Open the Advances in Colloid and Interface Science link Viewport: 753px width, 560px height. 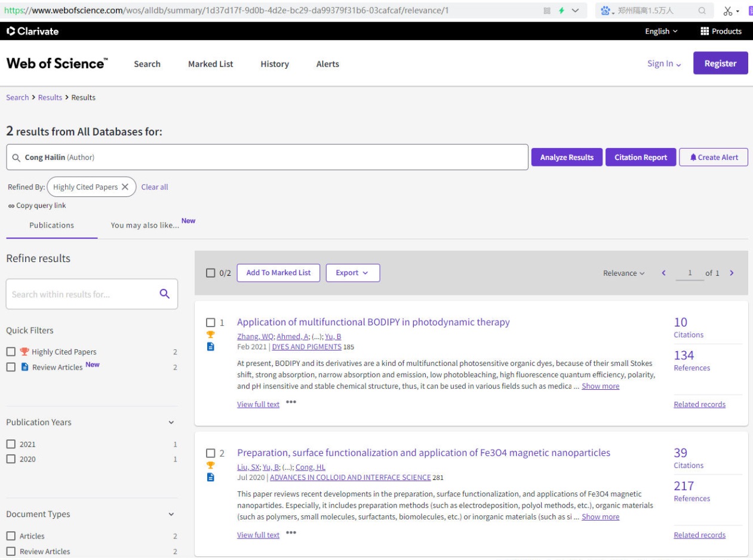point(350,477)
